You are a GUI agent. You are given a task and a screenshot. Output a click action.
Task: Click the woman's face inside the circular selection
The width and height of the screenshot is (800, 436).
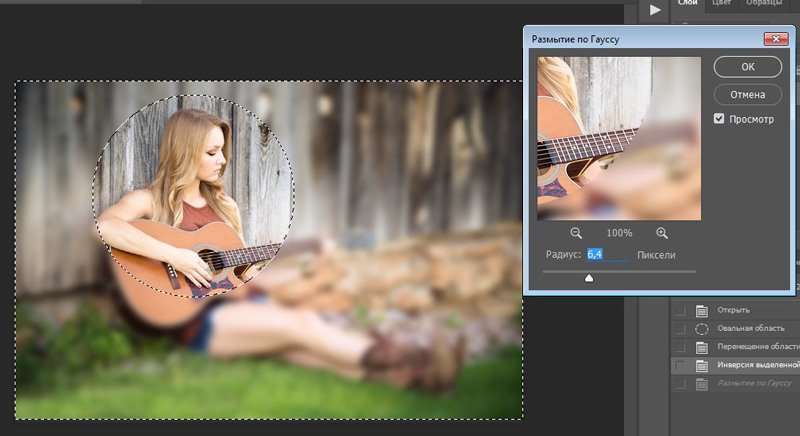(x=214, y=157)
